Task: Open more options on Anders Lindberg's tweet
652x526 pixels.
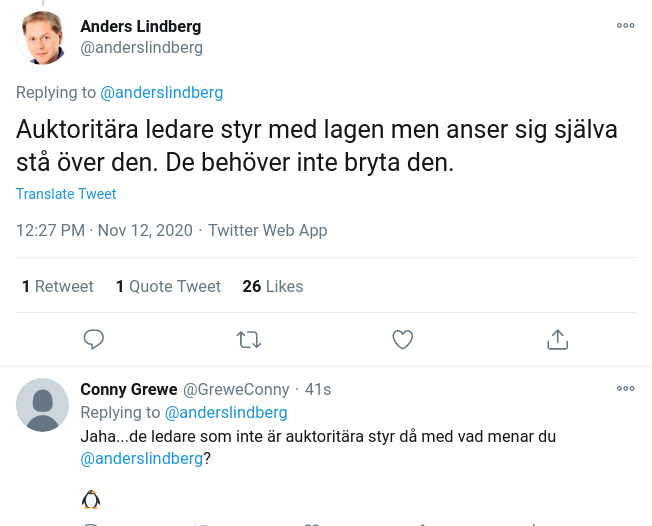Action: (x=626, y=26)
